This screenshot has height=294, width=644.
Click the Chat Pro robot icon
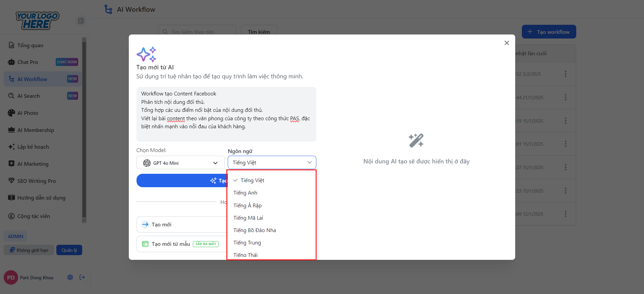(11, 62)
